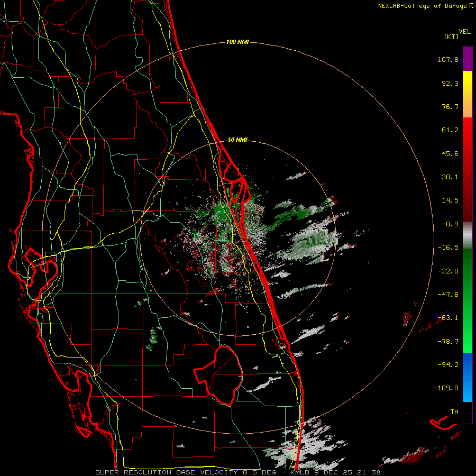The image size is (476, 476).
Task: Select the -32.0 legend value
Action: click(448, 271)
